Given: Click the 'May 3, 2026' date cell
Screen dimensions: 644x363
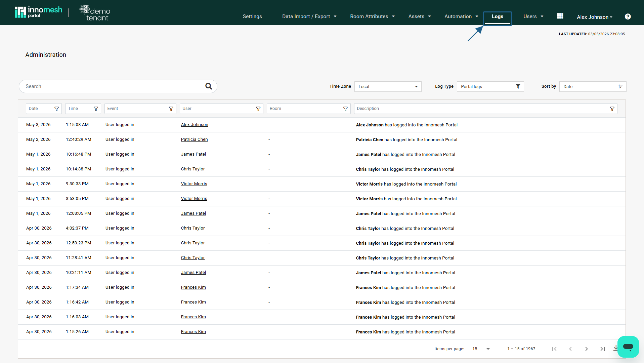Looking at the screenshot, I should [x=38, y=125].
